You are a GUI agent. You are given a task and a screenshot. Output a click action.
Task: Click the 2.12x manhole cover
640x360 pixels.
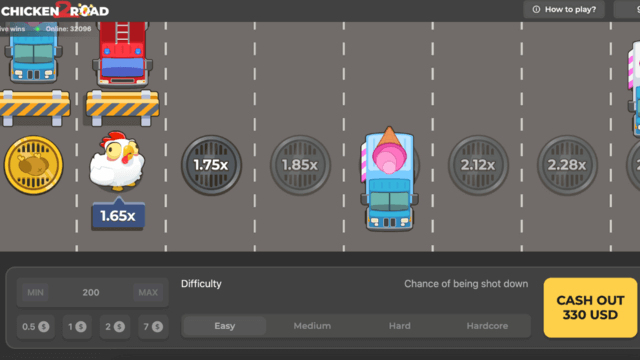pos(478,165)
